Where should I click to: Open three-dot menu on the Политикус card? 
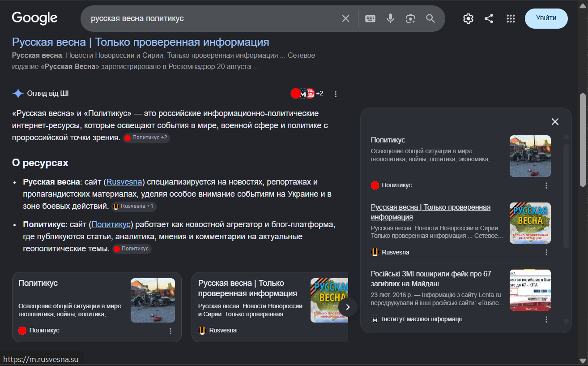point(170,331)
